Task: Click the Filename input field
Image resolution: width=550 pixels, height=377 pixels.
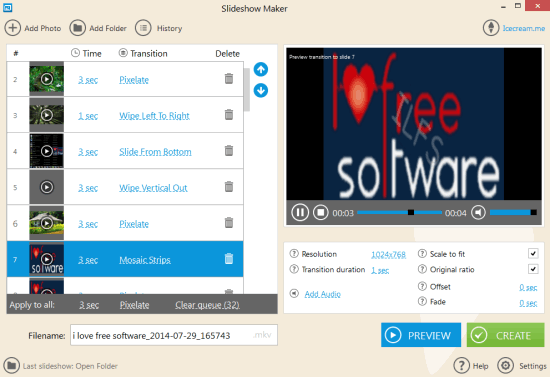Action: tap(174, 335)
